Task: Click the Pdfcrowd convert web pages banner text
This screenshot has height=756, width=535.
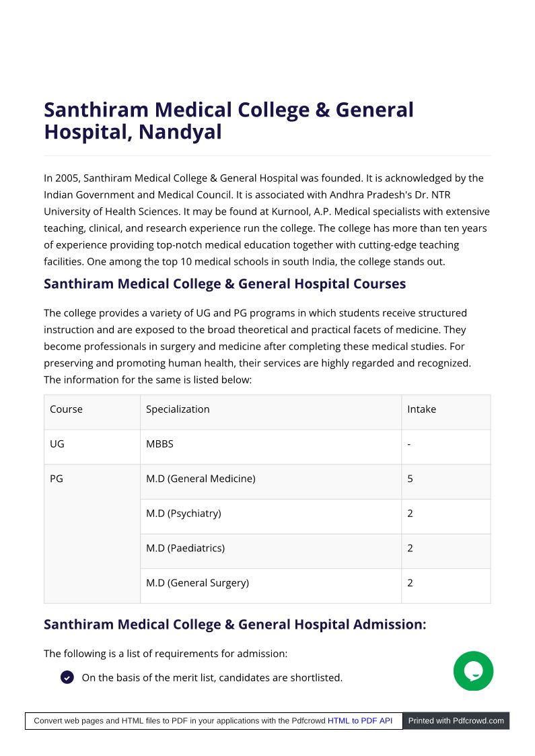Action: click(x=179, y=721)
